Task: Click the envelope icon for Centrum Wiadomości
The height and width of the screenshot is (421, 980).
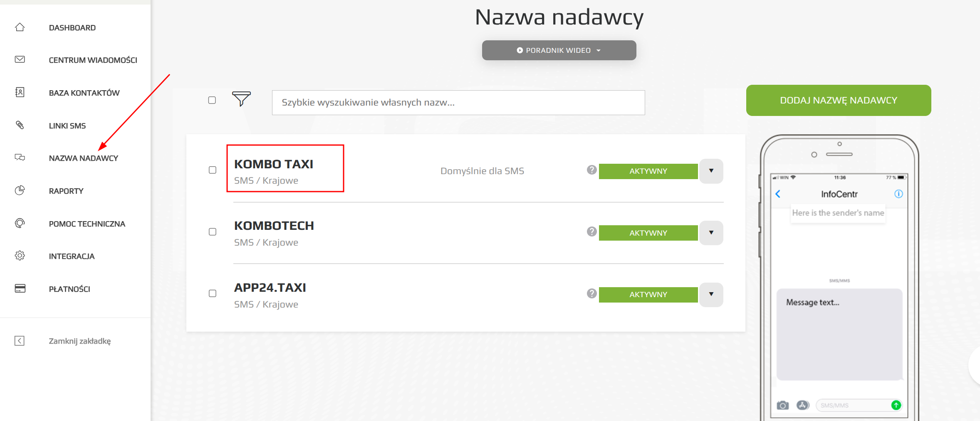Action: (x=20, y=59)
